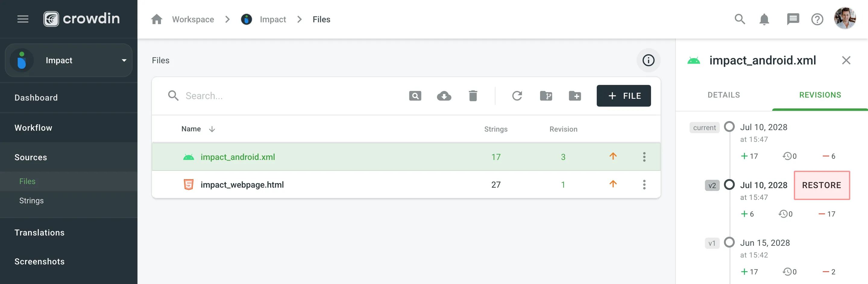Click the trash delete icon
This screenshot has width=868, height=284.
473,96
